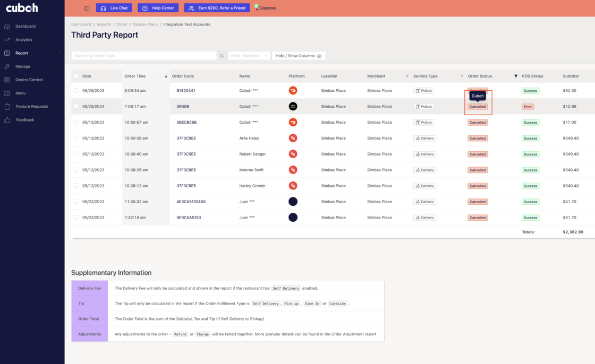Check the row checkbox for order 81420441
The height and width of the screenshot is (364, 595).
(75, 91)
